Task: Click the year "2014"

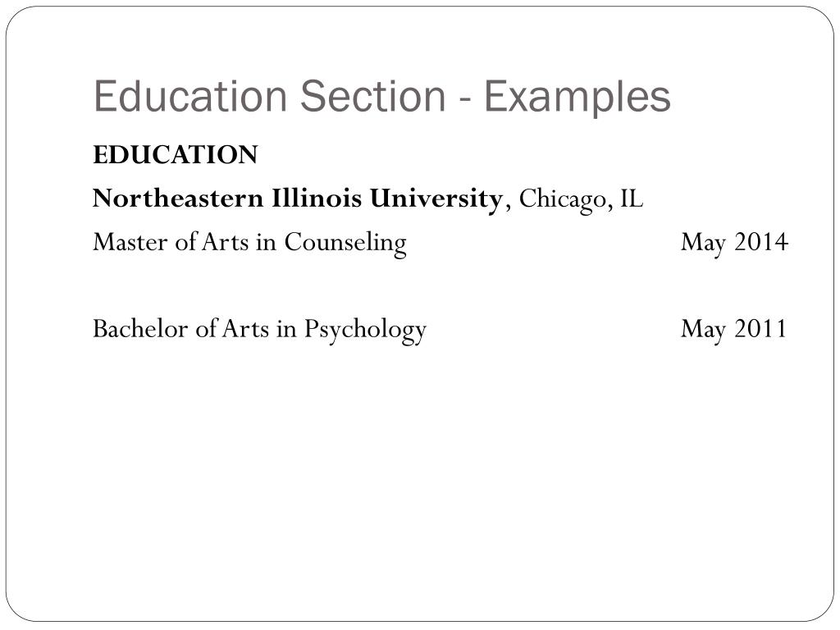Action: (x=761, y=242)
